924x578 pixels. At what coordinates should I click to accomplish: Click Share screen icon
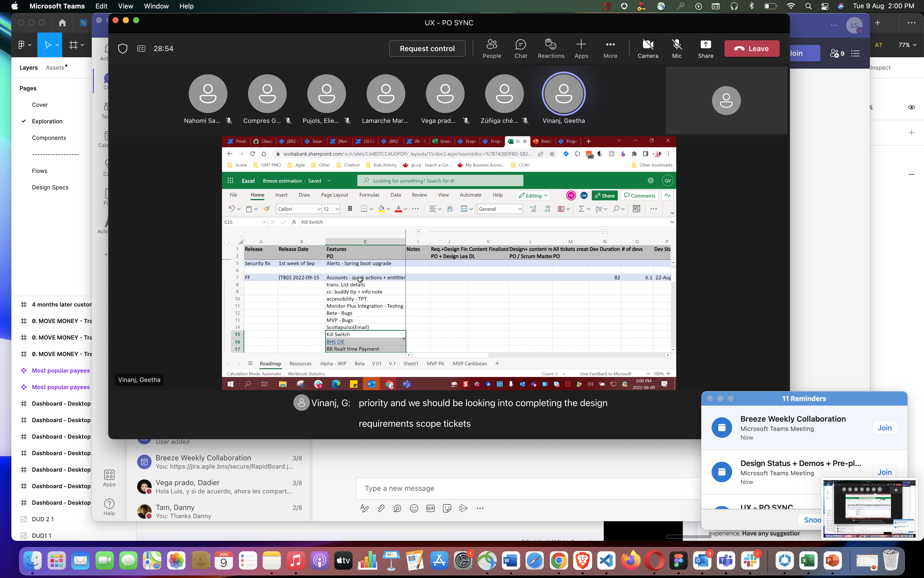[x=706, y=49]
